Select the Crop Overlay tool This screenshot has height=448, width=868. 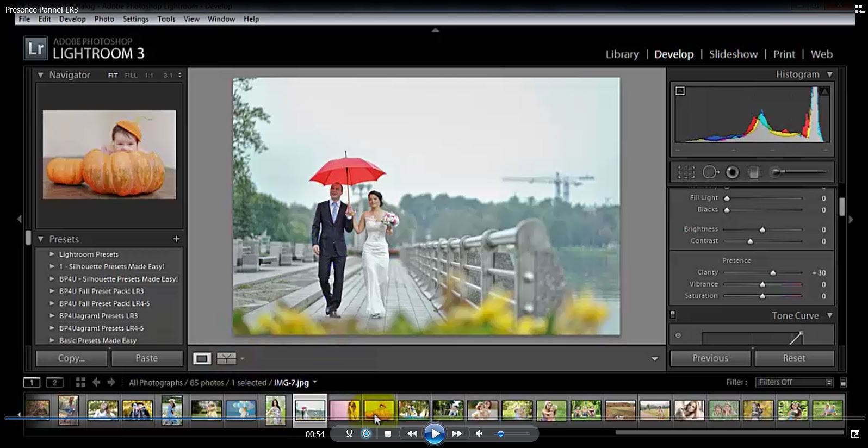(686, 172)
